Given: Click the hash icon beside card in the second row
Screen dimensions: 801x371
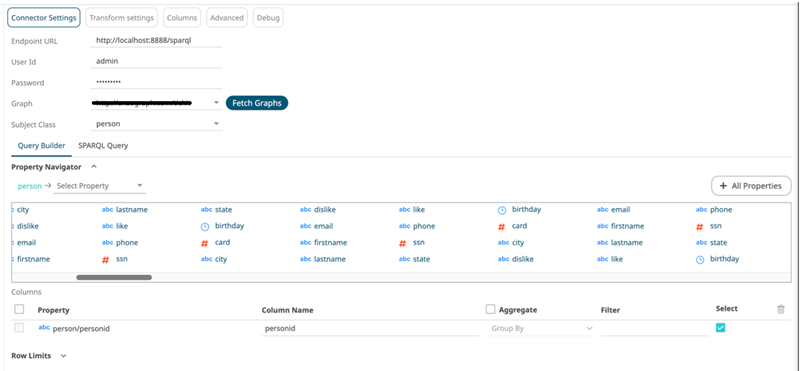Looking at the screenshot, I should [x=502, y=226].
